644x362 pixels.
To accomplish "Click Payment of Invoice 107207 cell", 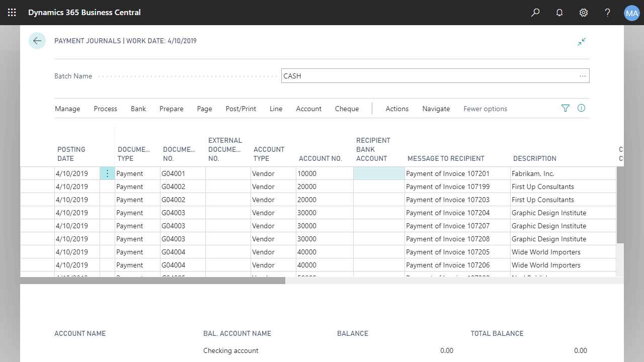I will point(457,226).
